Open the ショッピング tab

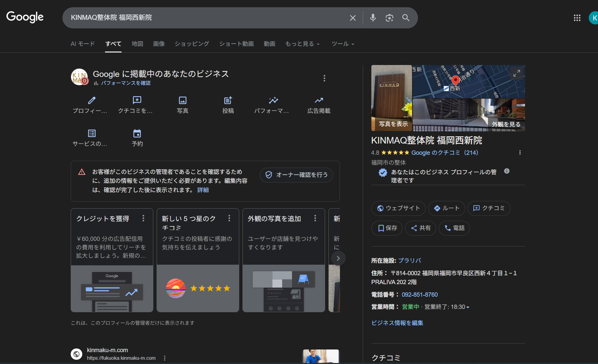tap(192, 44)
